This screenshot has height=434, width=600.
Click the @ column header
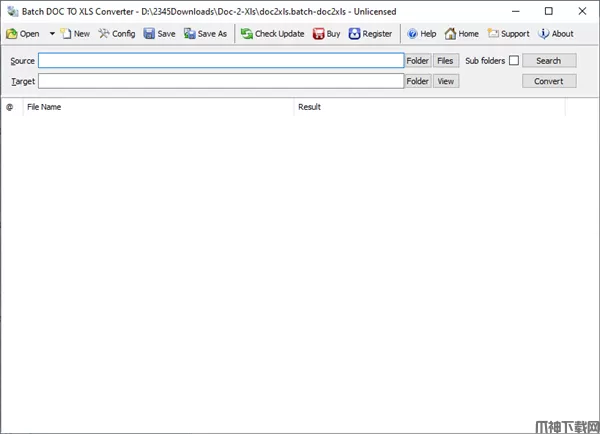tap(12, 107)
